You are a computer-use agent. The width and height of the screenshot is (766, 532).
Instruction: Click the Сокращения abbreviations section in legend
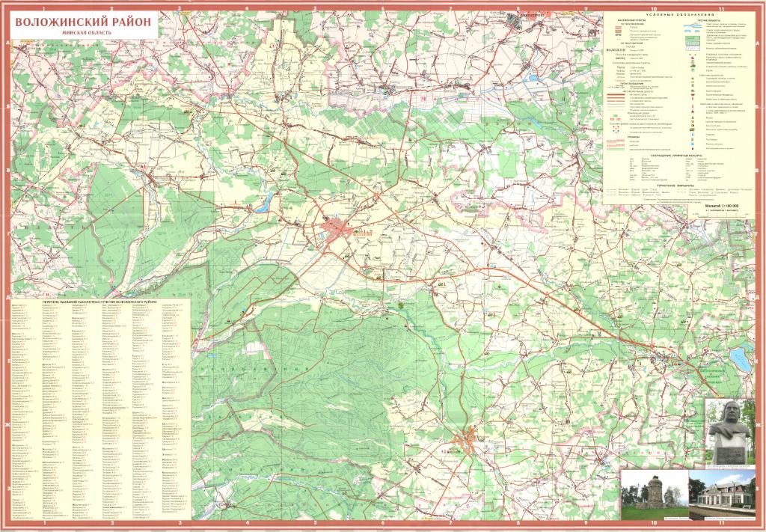click(678, 153)
